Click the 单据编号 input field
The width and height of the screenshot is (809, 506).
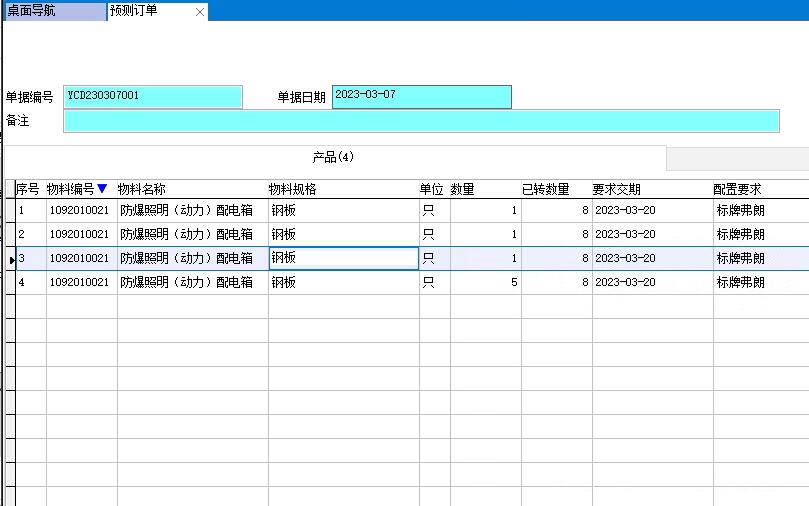153,96
